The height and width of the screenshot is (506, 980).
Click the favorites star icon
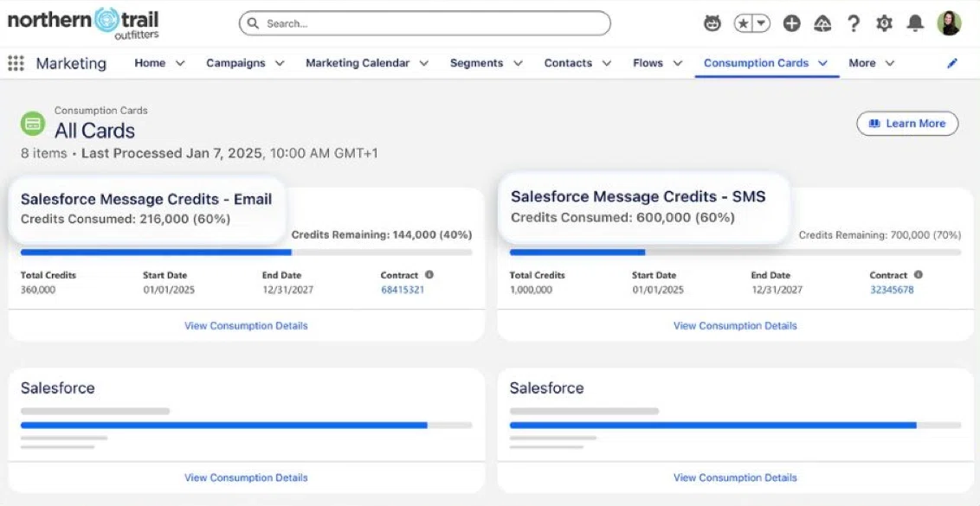click(x=743, y=23)
